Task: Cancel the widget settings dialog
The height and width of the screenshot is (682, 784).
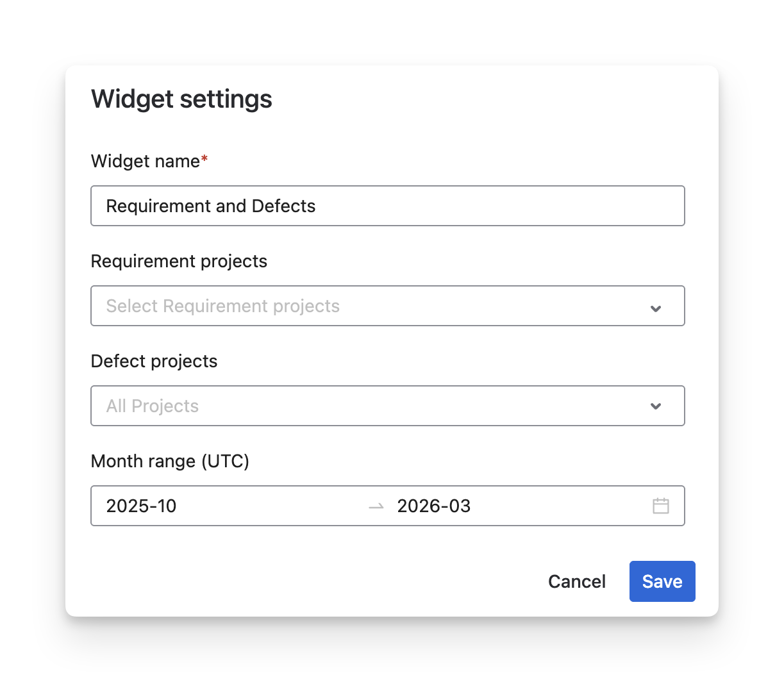Action: pos(576,581)
